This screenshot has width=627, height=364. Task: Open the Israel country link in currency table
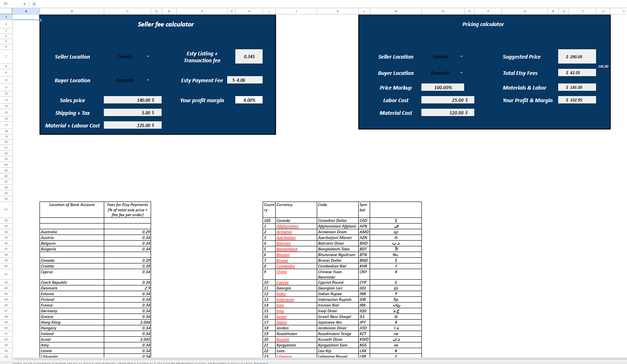click(281, 317)
